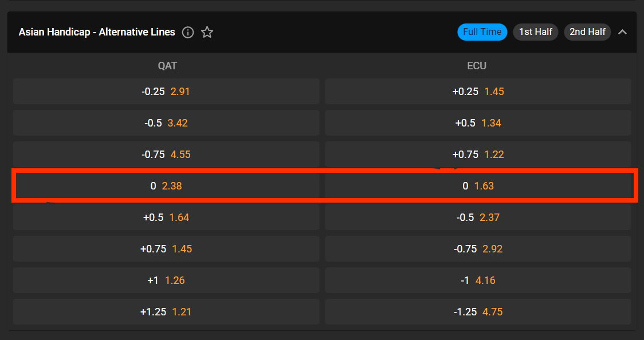
Task: Switch to the 2nd Half tab
Action: 587,31
